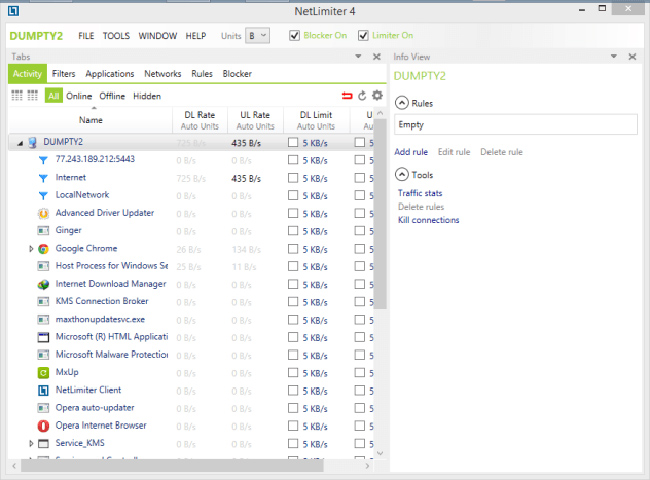Open the HELP menu

point(196,36)
